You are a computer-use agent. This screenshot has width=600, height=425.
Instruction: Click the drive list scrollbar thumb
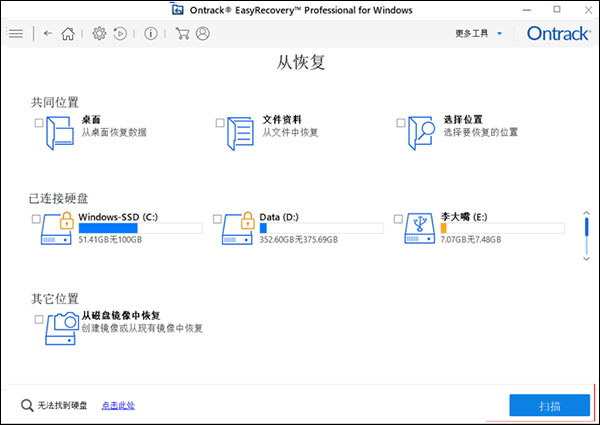586,227
